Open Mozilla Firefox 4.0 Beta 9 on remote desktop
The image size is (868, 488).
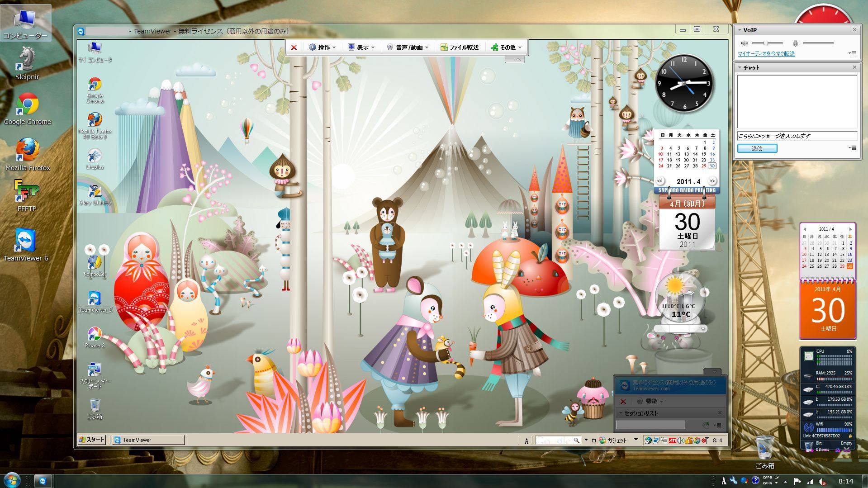95,126
